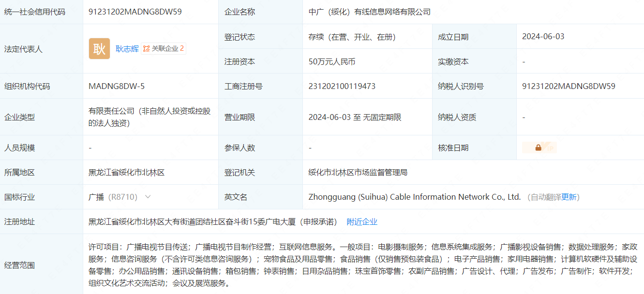Click the 注册资本 label cell
The height and width of the screenshot is (294, 644).
[261, 62]
